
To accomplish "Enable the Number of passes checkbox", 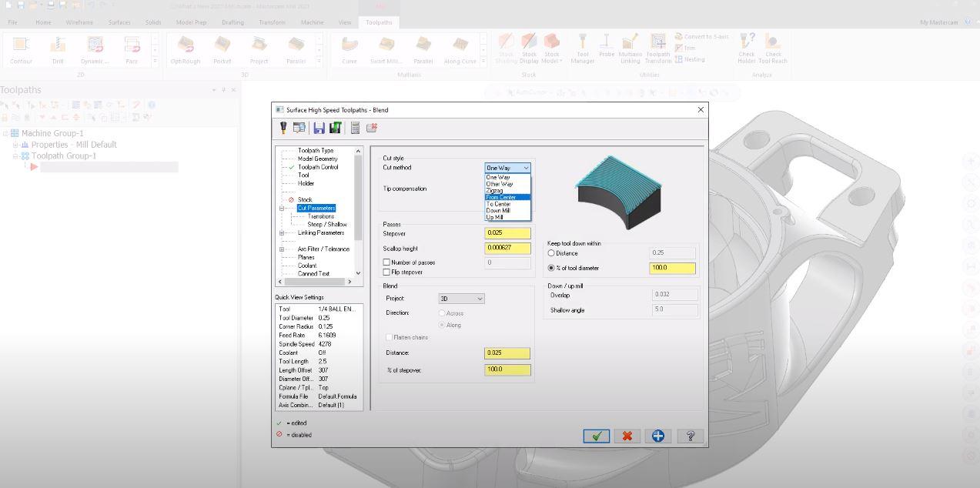I will [x=386, y=262].
